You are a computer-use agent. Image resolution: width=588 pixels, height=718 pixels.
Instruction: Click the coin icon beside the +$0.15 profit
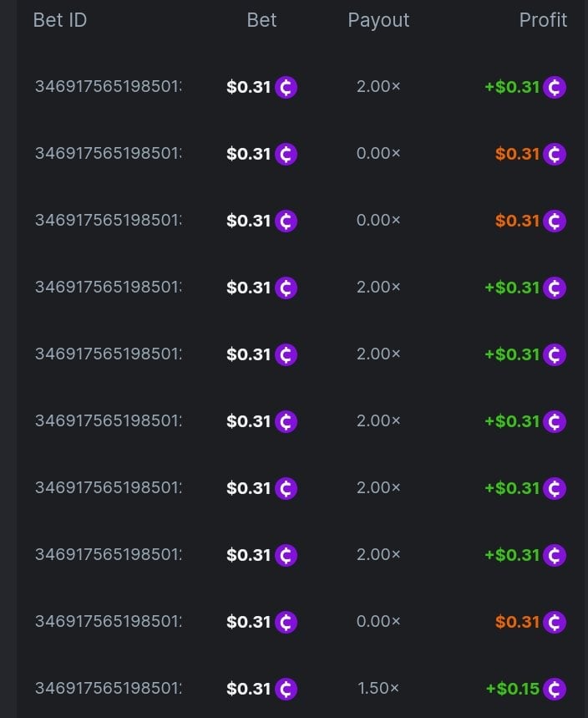(555, 689)
